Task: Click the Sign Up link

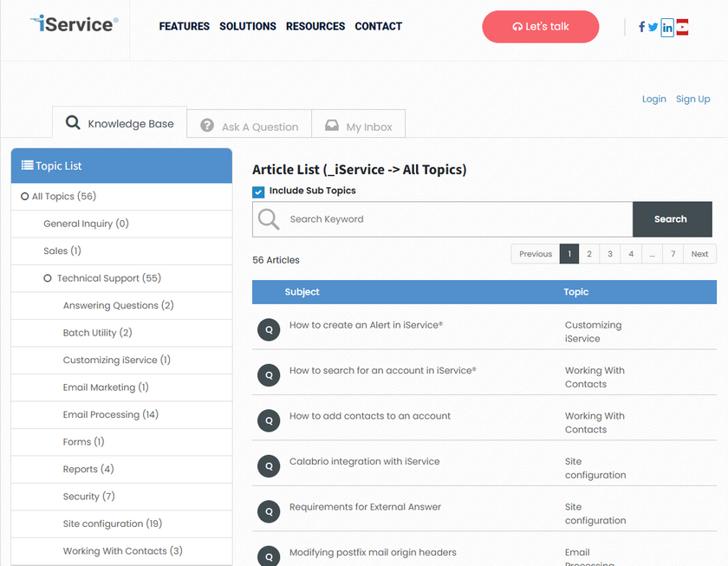Action: pyautogui.click(x=692, y=99)
